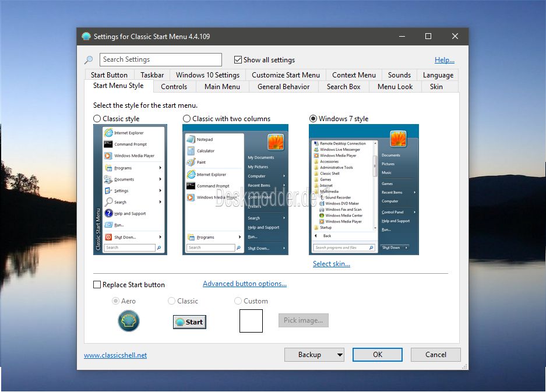Image resolution: width=546 pixels, height=392 pixels.
Task: Switch to the Start Button tab
Action: point(109,75)
